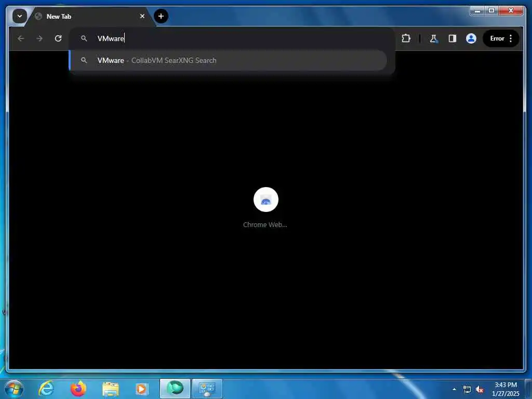Image resolution: width=532 pixels, height=399 pixels.
Task: Click the active green browser taskbar button
Action: click(175, 389)
